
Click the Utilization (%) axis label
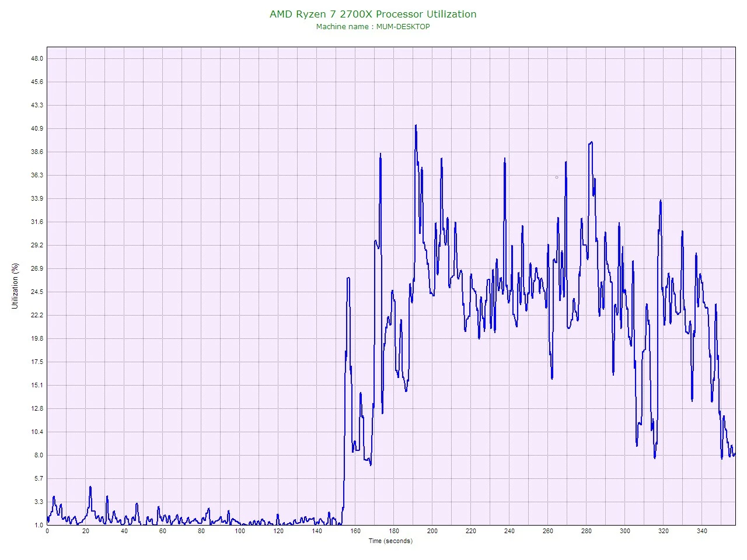(x=15, y=286)
